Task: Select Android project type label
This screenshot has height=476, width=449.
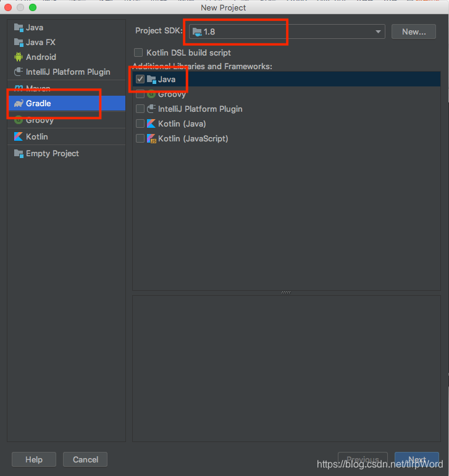Action: point(41,57)
